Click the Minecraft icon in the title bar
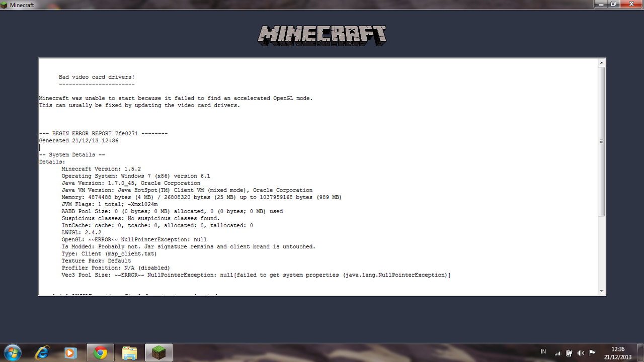Image resolution: width=644 pixels, height=362 pixels. pyautogui.click(x=5, y=5)
